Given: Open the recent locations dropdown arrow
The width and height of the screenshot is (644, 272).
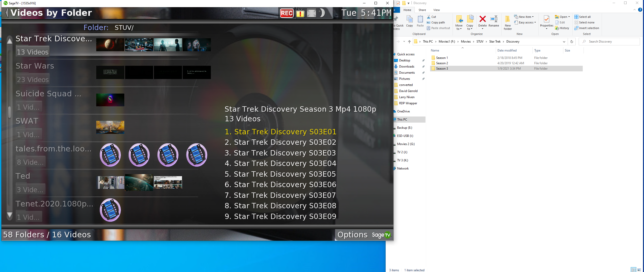Looking at the screenshot, I should pos(404,42).
